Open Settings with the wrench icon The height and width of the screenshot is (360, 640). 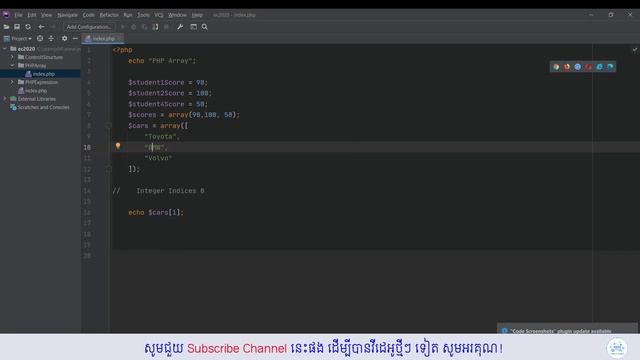coord(180,27)
